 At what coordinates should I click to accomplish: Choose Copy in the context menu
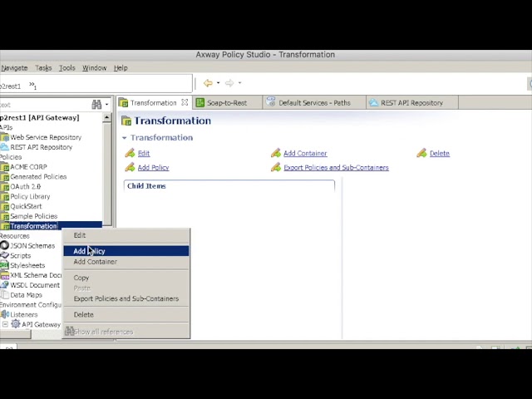point(126,278)
